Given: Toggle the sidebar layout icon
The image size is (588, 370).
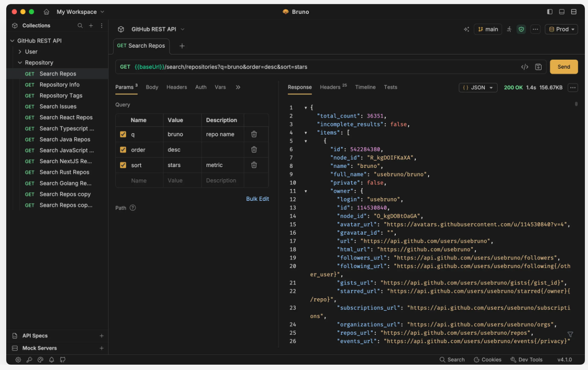Looking at the screenshot, I should coord(550,12).
